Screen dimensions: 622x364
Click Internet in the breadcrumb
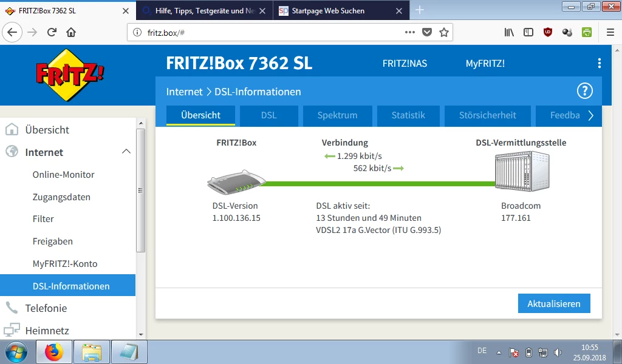pos(184,92)
